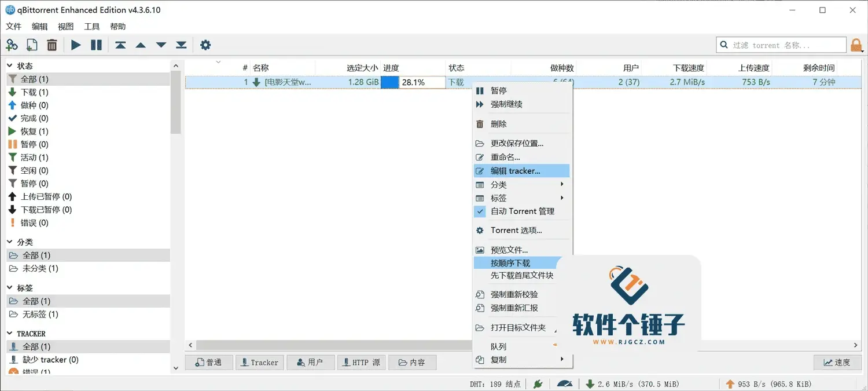The height and width of the screenshot is (391, 868).
Task: Move torrent to bottom of queue icon
Action: tap(181, 45)
